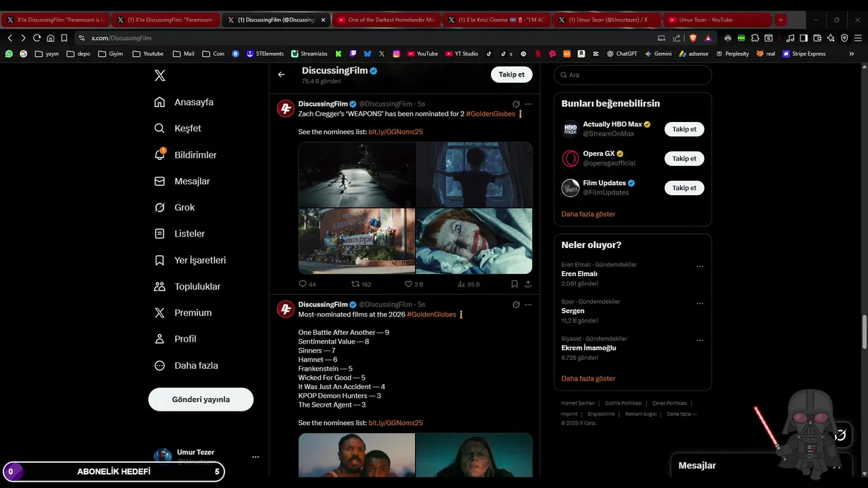
Task: Open Bildirimler notifications
Action: pos(185,155)
